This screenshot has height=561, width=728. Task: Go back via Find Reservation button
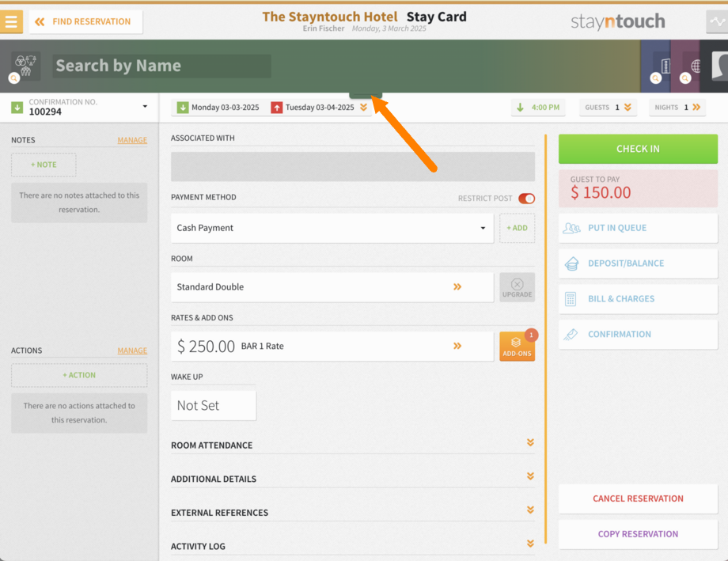click(86, 22)
